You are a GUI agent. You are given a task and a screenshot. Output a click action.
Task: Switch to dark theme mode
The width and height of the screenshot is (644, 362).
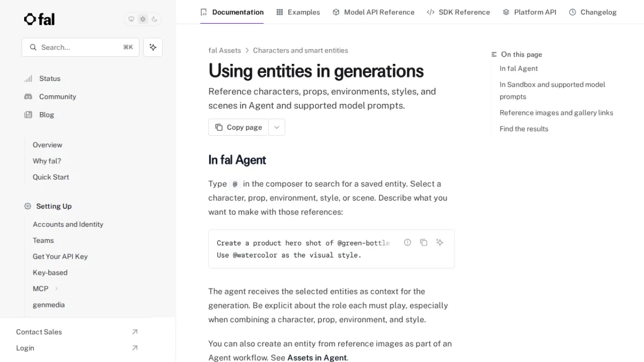[x=155, y=19]
